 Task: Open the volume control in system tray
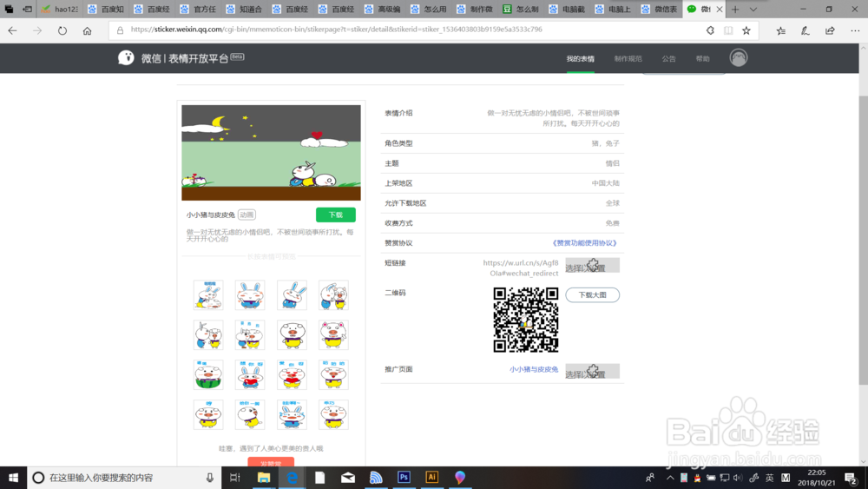click(738, 478)
